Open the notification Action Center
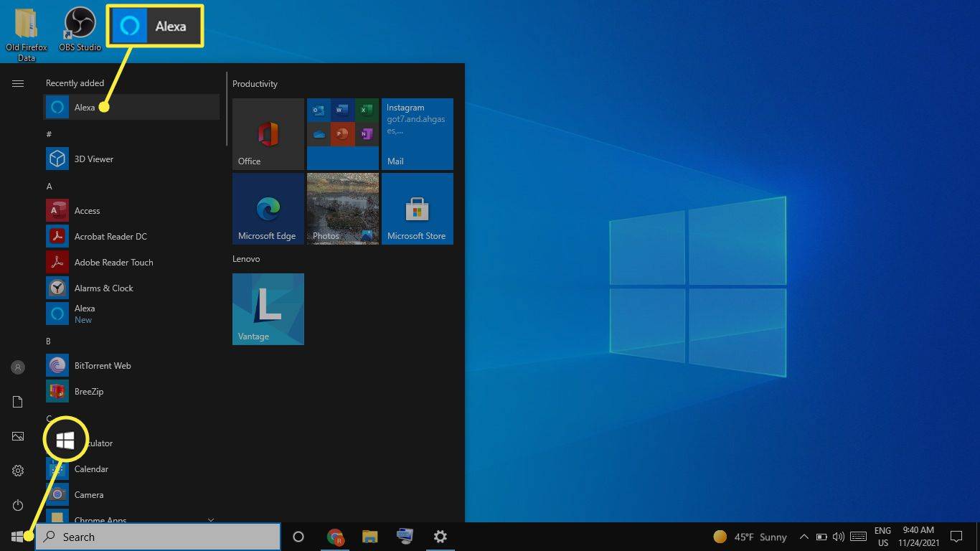The image size is (980, 551). (956, 537)
